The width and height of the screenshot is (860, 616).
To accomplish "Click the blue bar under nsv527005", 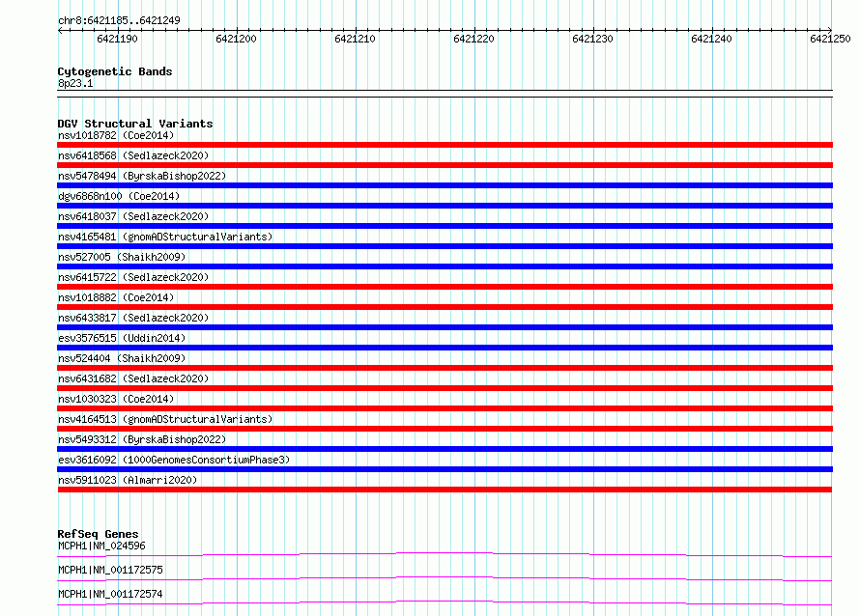I will point(444,266).
